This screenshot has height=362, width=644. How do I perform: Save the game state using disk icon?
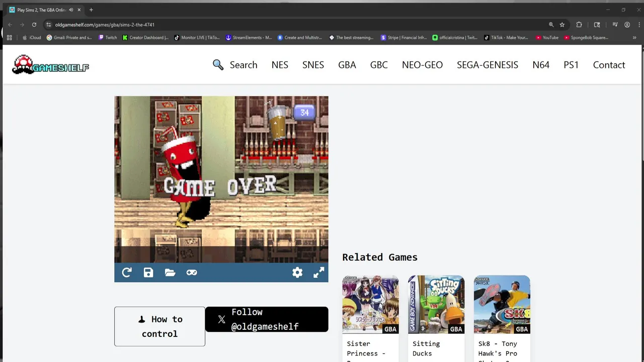pos(148,273)
